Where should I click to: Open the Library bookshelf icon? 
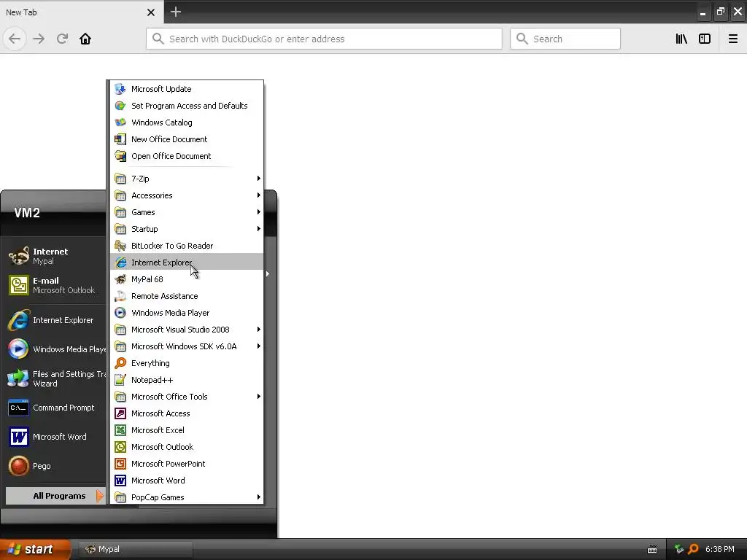tap(681, 39)
